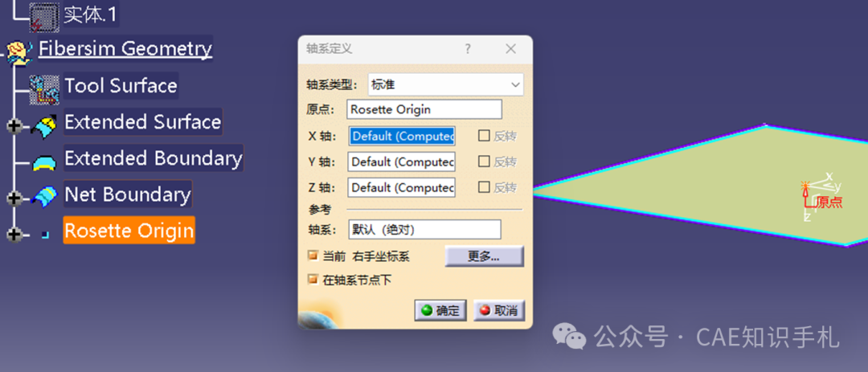
Task: Expand the Net Boundary tree node
Action: click(14, 198)
